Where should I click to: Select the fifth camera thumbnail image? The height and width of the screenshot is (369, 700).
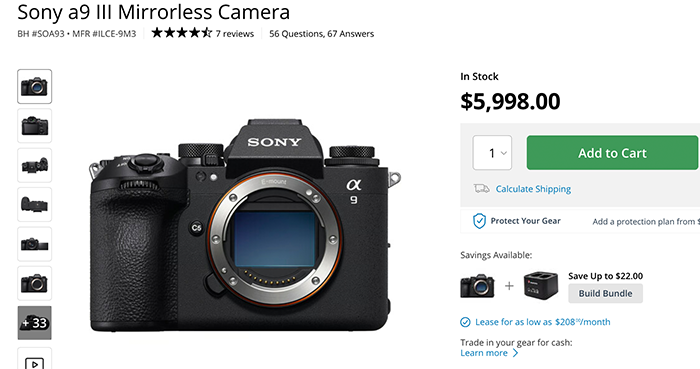(34, 244)
